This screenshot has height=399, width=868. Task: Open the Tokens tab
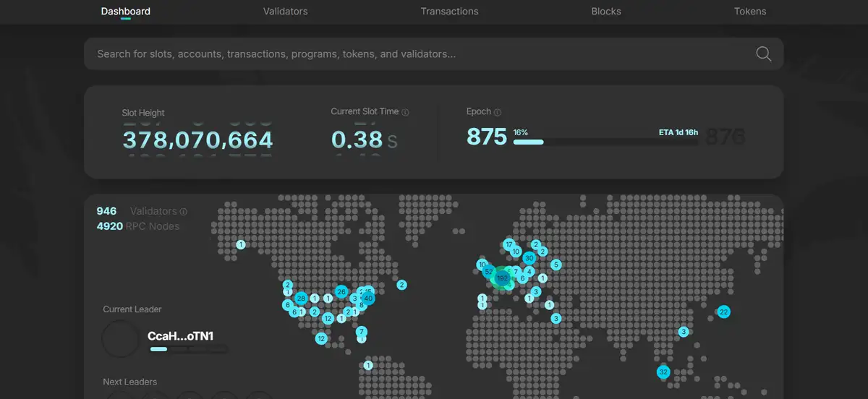(749, 12)
